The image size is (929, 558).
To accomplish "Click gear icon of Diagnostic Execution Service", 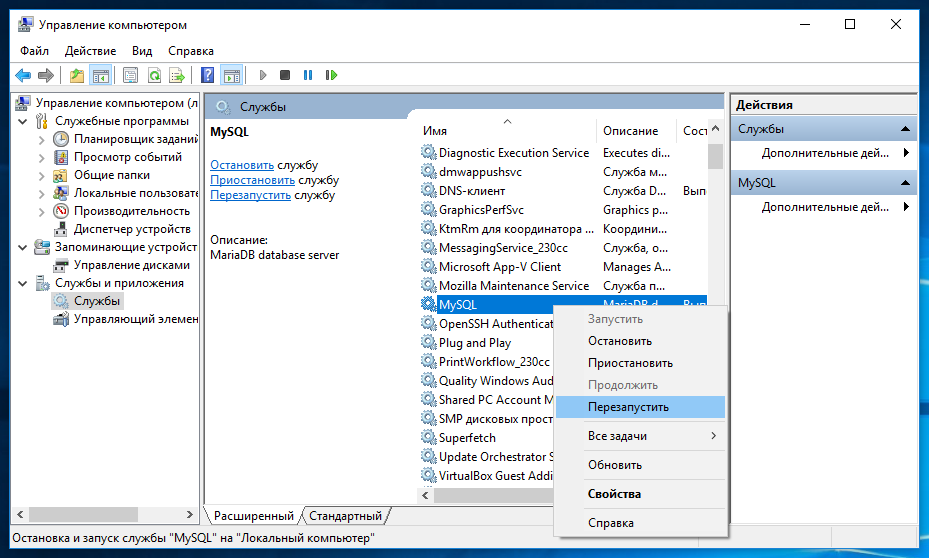I will 428,152.
